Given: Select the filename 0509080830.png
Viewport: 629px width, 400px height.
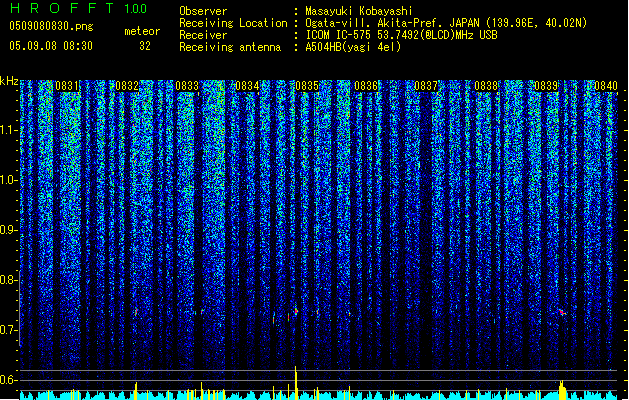Looking at the screenshot, I should (51, 26).
